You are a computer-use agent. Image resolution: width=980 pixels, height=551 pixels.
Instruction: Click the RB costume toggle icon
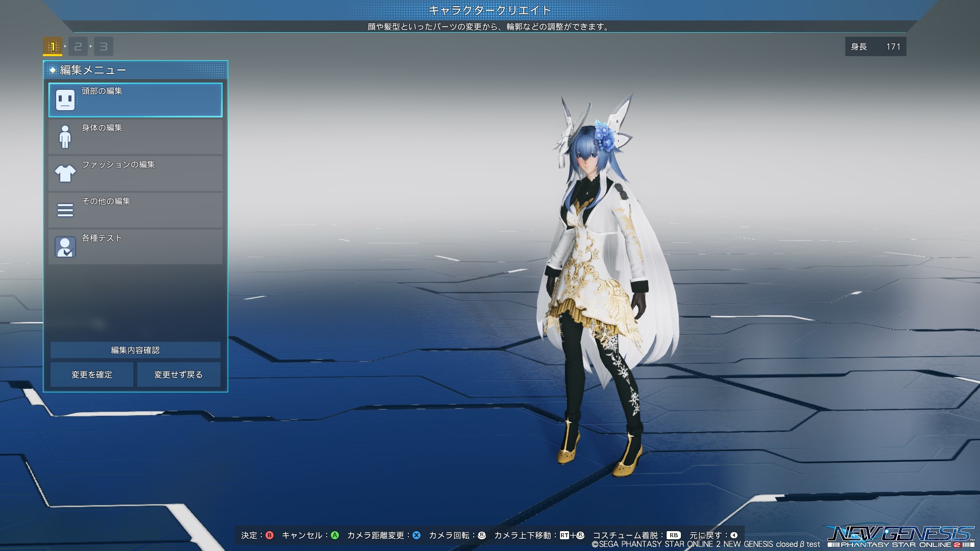pyautogui.click(x=674, y=535)
